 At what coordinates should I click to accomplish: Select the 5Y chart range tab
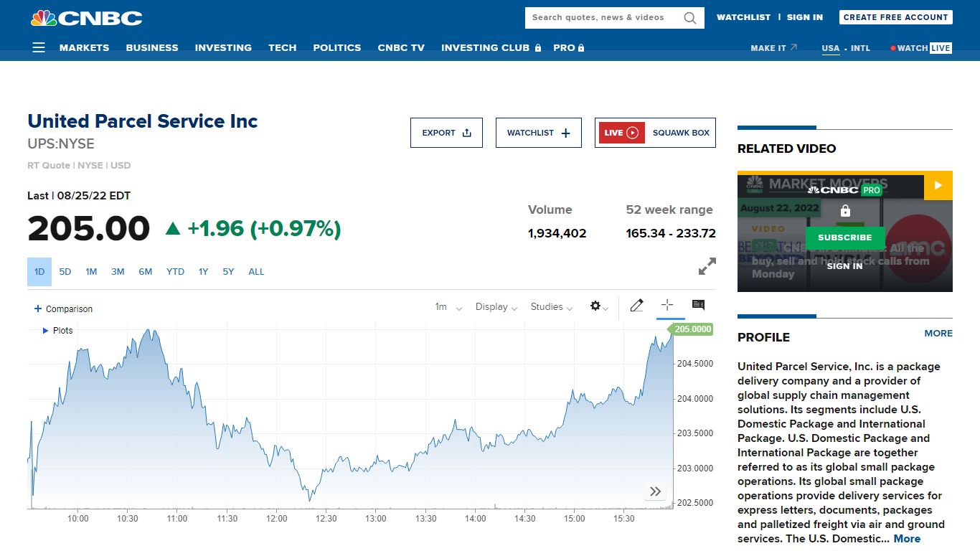pyautogui.click(x=228, y=272)
